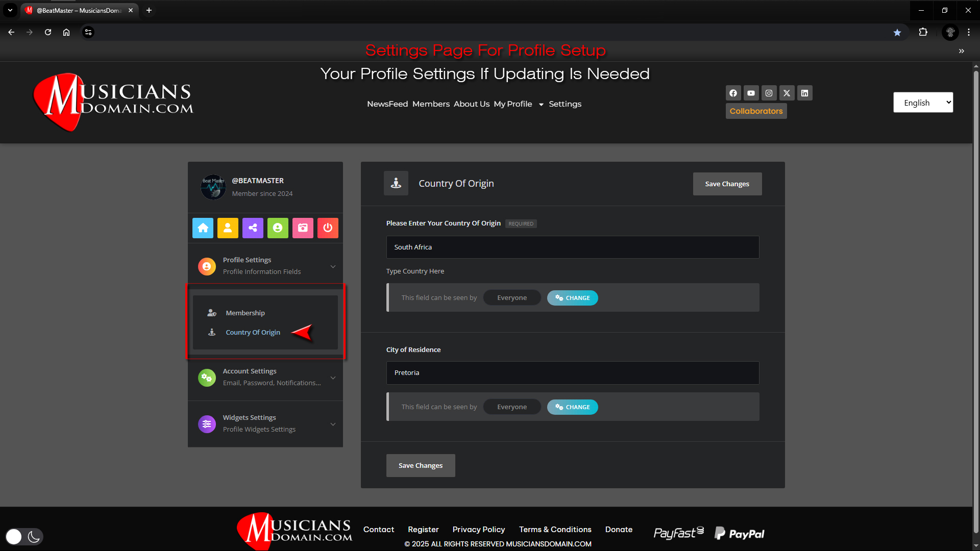
Task: Open the Terms & Conditions footer link
Action: pos(555,530)
